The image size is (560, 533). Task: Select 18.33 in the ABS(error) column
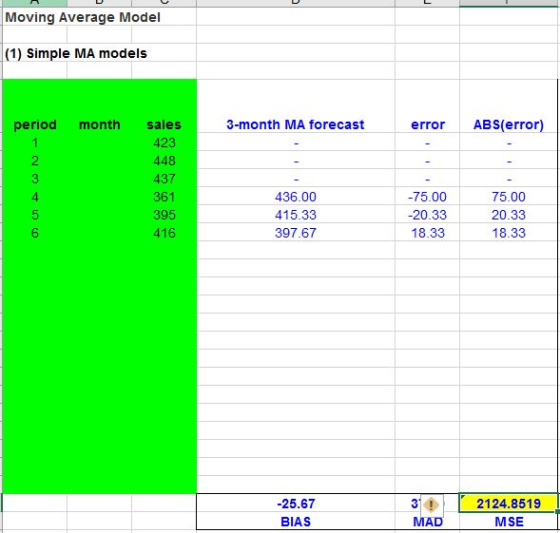click(x=509, y=233)
